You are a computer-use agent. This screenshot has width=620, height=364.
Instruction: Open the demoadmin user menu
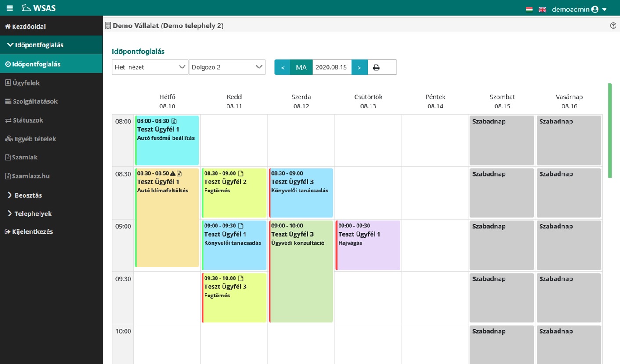point(579,9)
